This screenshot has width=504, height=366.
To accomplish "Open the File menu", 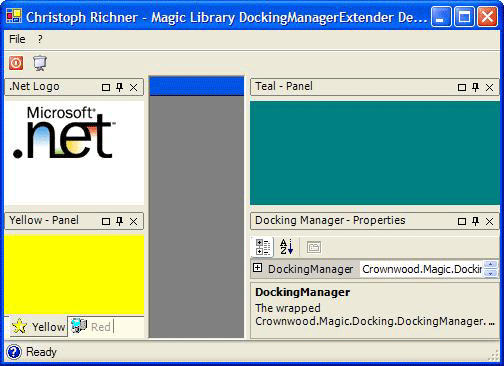I will (x=17, y=39).
